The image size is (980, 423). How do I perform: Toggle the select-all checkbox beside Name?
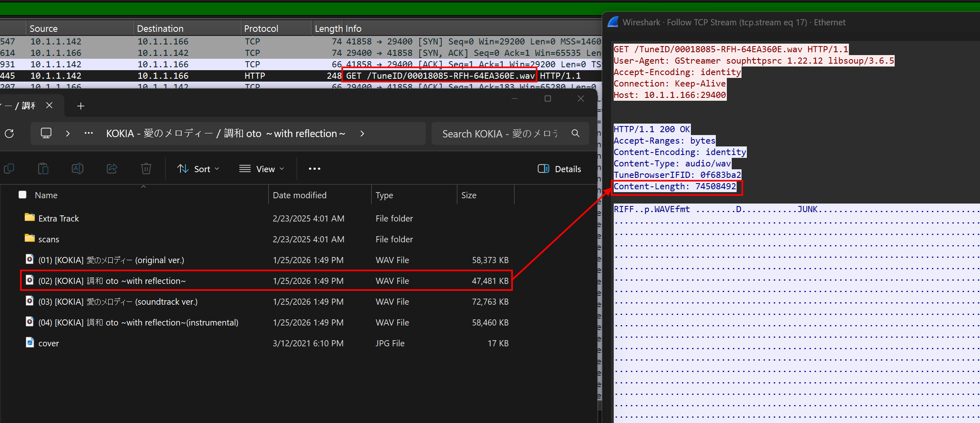pos(22,195)
